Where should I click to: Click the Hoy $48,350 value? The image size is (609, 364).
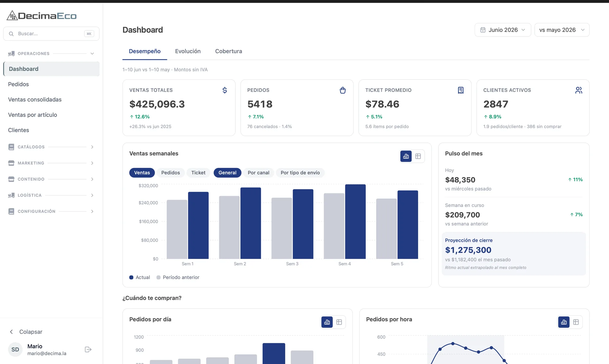pos(460,180)
